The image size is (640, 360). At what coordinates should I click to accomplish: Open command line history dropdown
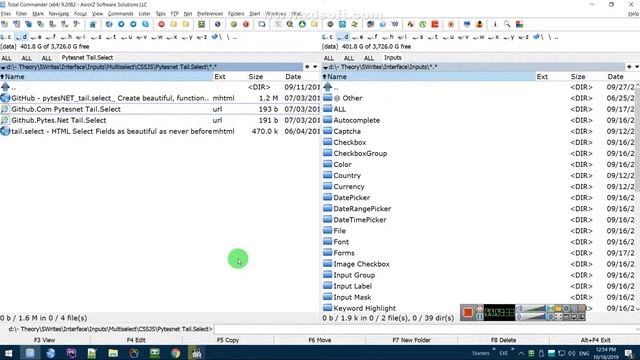tap(638, 329)
